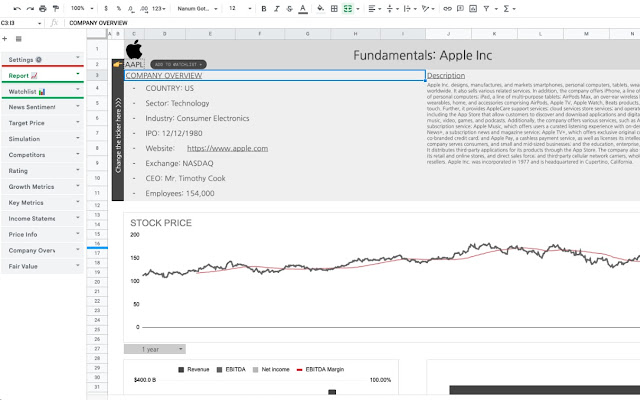Click the Name box showing C3:I3
Image resolution: width=640 pixels, height=400 pixels.
point(20,23)
